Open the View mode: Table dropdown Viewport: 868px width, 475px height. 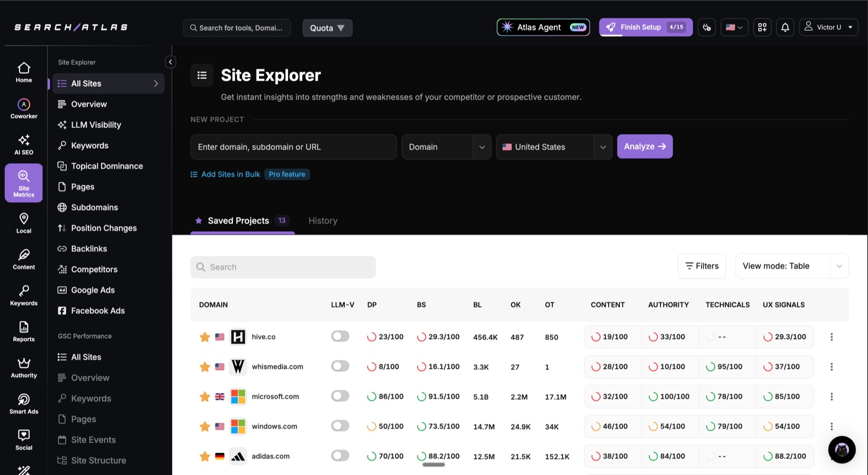792,266
